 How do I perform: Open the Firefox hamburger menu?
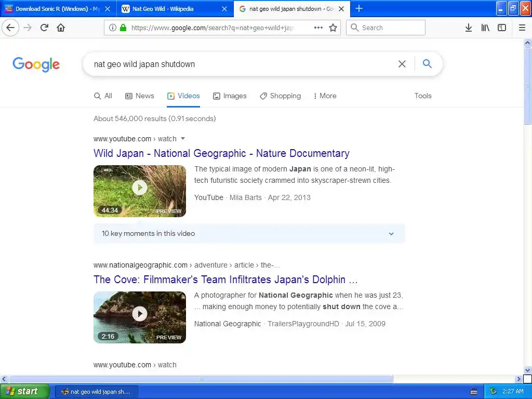pyautogui.click(x=522, y=28)
